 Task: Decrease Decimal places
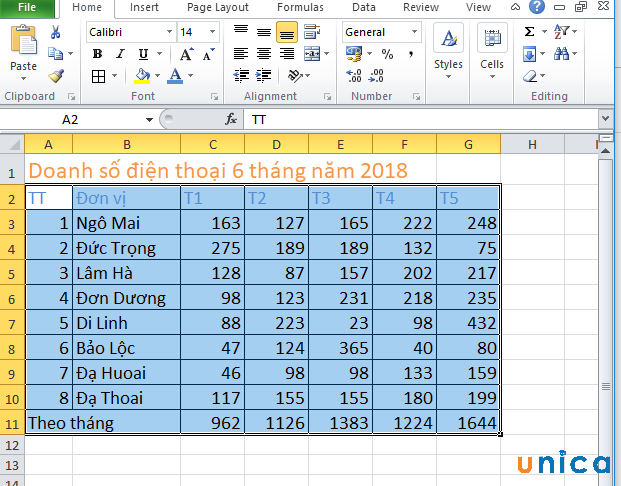tap(376, 76)
